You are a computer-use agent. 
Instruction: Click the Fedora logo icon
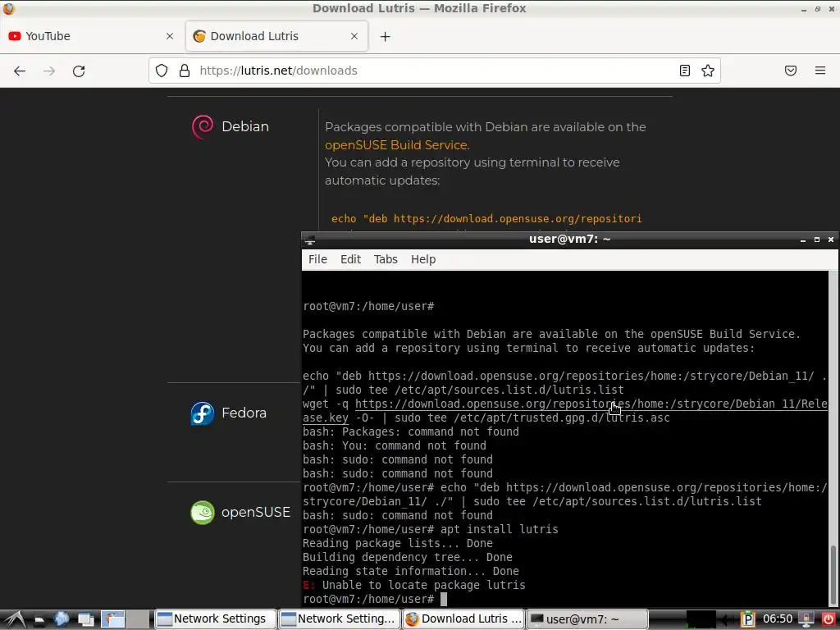pyautogui.click(x=203, y=413)
